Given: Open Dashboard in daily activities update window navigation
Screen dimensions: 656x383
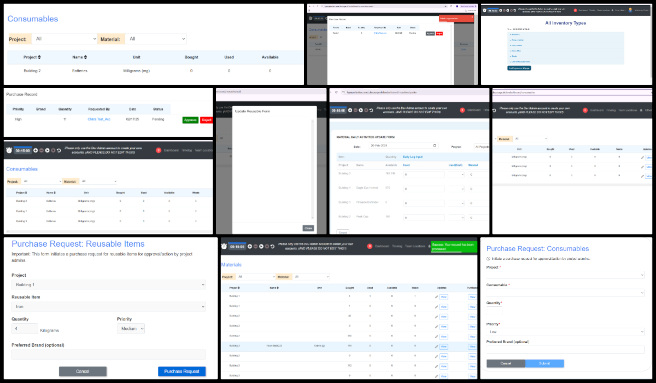Looking at the screenshot, I should pos(474,110).
